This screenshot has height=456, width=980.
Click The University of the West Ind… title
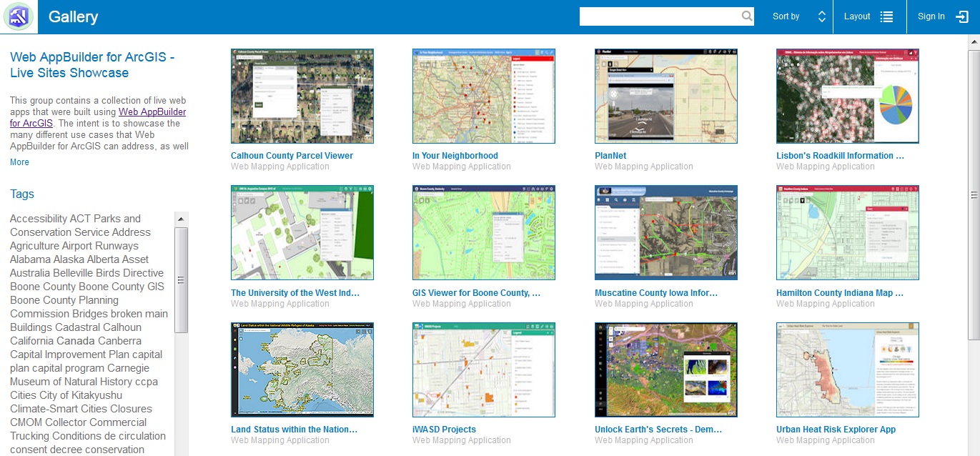(x=295, y=292)
